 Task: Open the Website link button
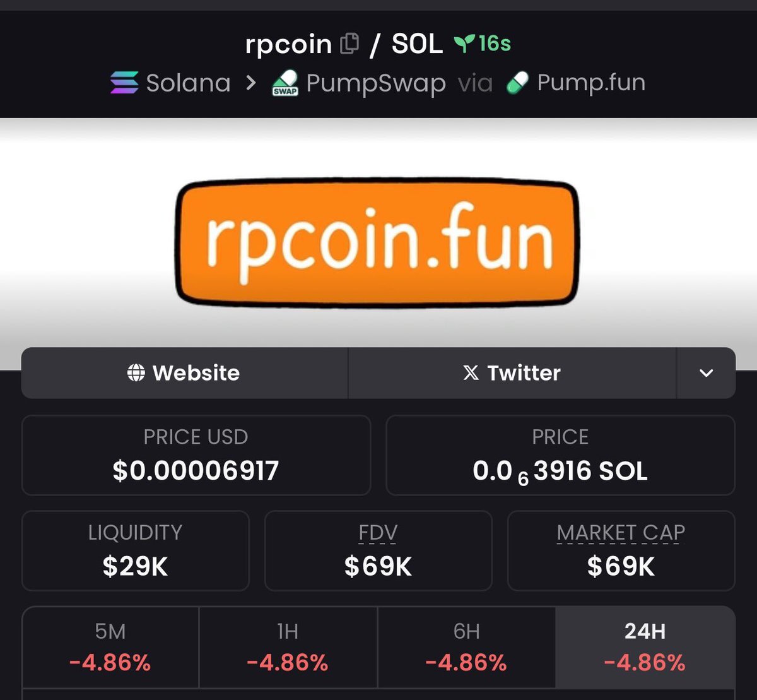tap(184, 373)
